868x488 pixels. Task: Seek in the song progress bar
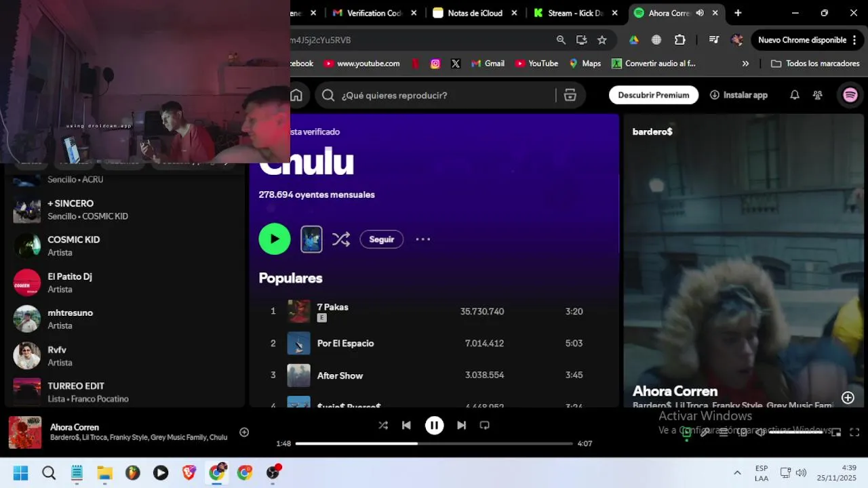pos(434,443)
